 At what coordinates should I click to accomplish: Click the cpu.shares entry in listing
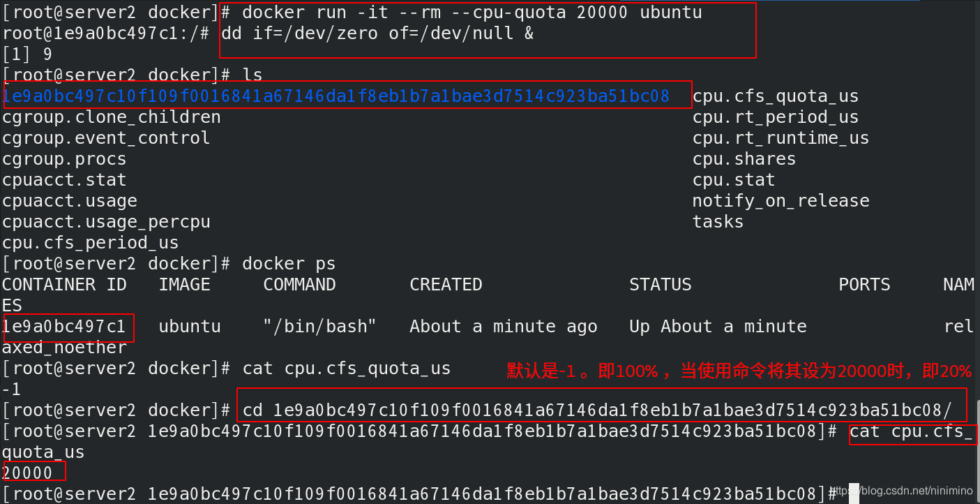[x=744, y=159]
